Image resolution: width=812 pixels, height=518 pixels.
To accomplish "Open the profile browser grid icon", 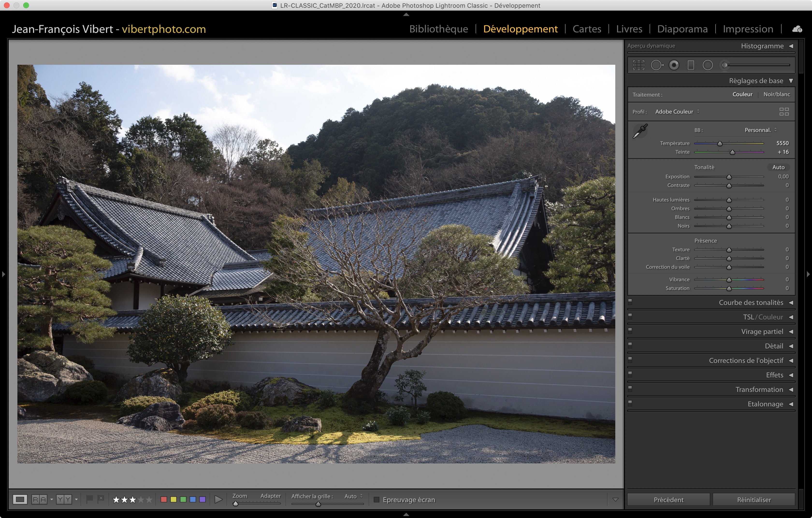I will click(x=784, y=112).
